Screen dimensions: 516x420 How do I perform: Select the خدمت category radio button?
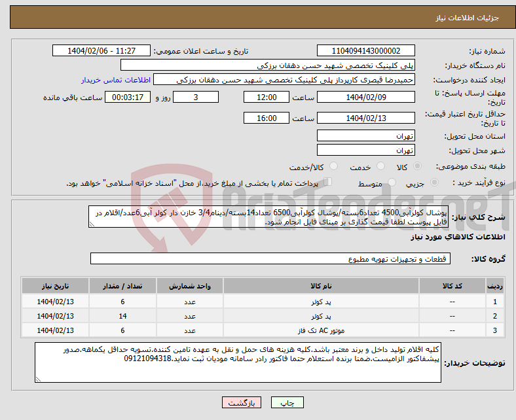point(380,166)
